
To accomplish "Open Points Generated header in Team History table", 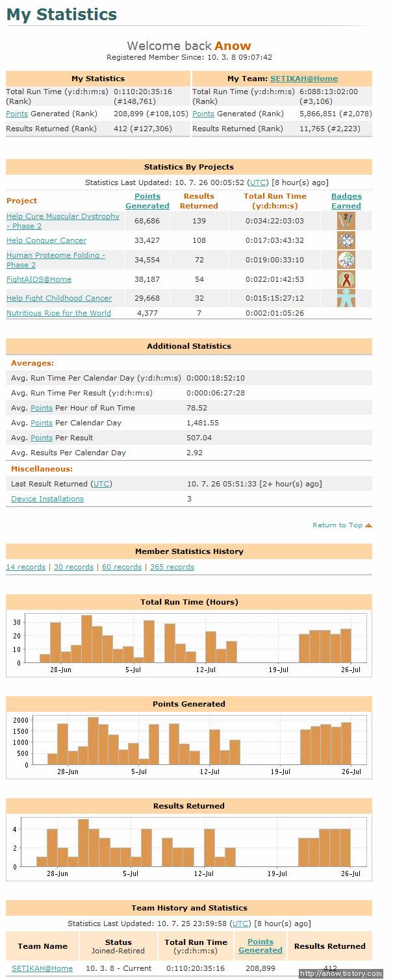I will (x=260, y=946).
